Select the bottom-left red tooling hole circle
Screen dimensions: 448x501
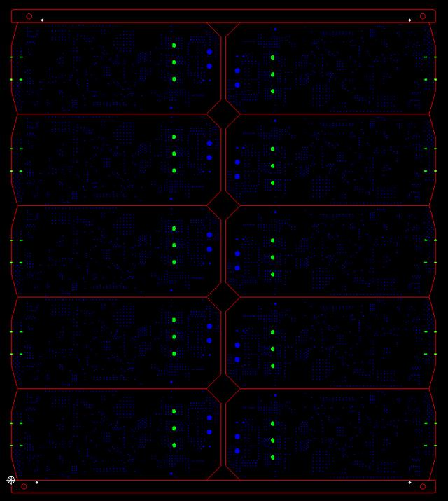pyautogui.click(x=24, y=486)
